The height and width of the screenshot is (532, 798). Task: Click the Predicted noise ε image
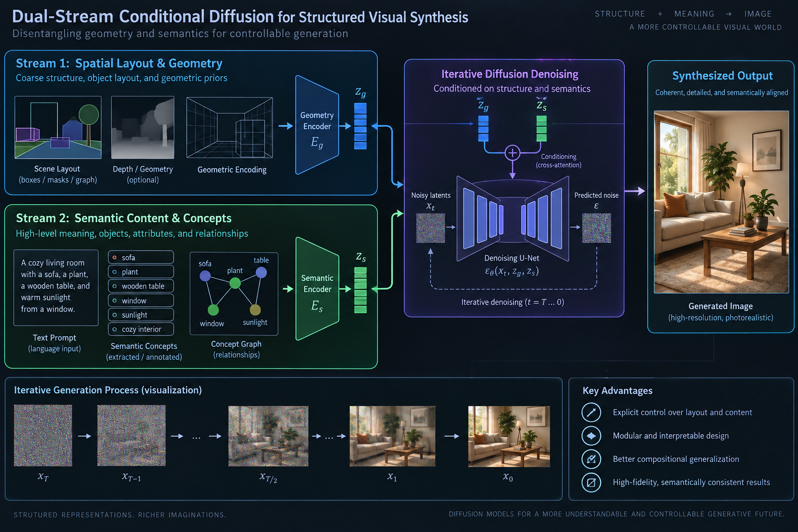pyautogui.click(x=596, y=229)
